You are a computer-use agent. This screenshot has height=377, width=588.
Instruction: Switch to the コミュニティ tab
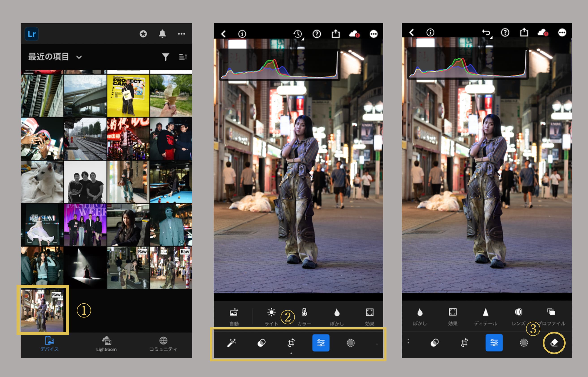tap(163, 344)
